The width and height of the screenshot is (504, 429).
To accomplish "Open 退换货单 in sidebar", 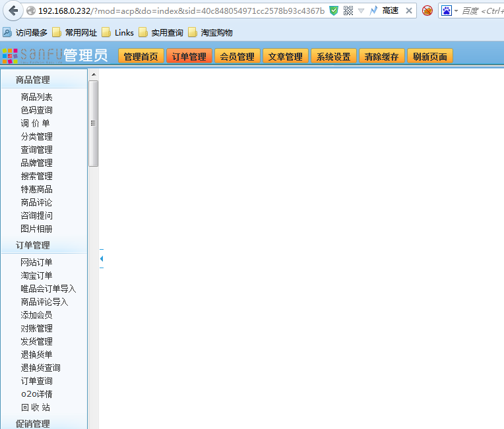I will tap(37, 355).
